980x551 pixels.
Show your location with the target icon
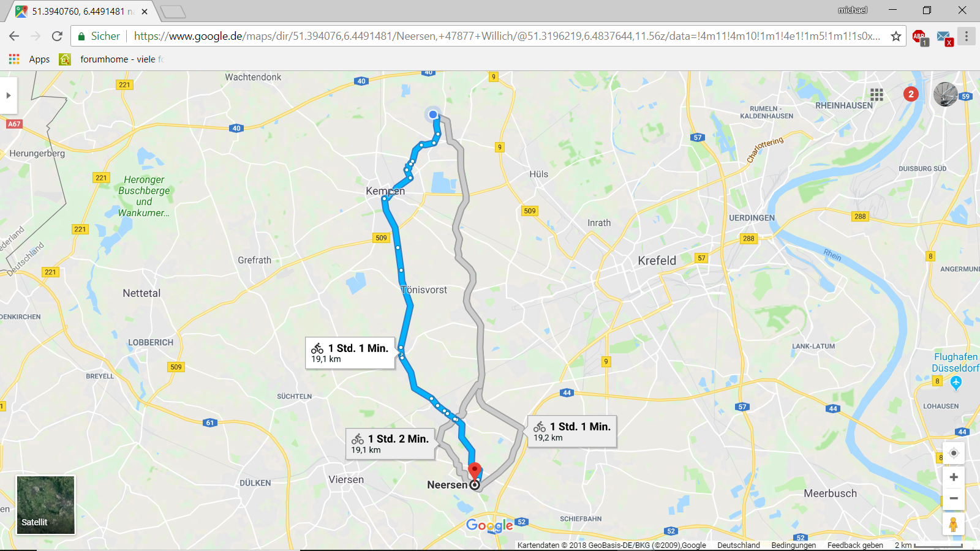point(954,453)
